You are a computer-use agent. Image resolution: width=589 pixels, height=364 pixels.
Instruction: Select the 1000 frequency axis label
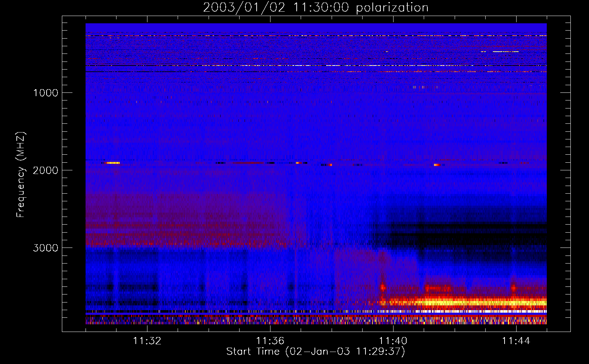point(46,93)
